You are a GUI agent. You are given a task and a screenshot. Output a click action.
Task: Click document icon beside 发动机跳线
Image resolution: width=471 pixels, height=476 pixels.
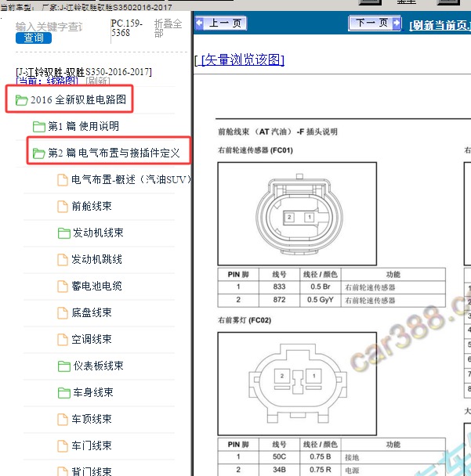pos(63,260)
